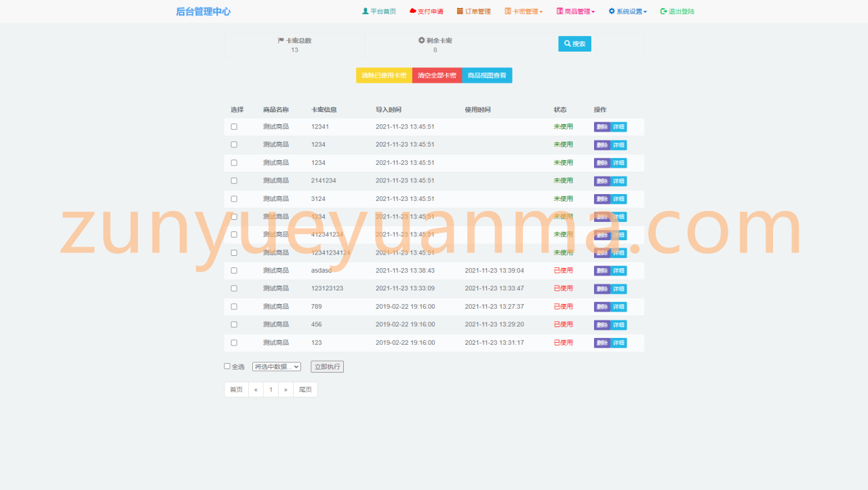Click the 商品视图查看 button

tap(487, 75)
